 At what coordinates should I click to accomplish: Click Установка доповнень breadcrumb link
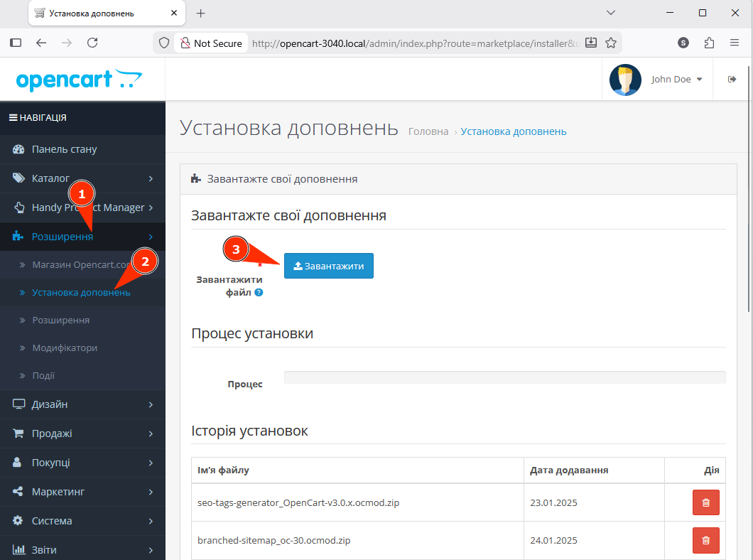click(514, 131)
